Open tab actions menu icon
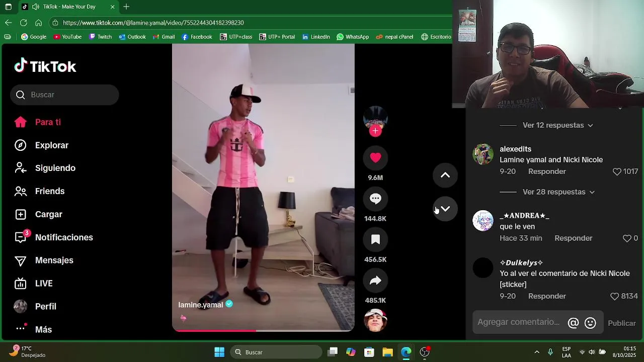 coord(8,7)
